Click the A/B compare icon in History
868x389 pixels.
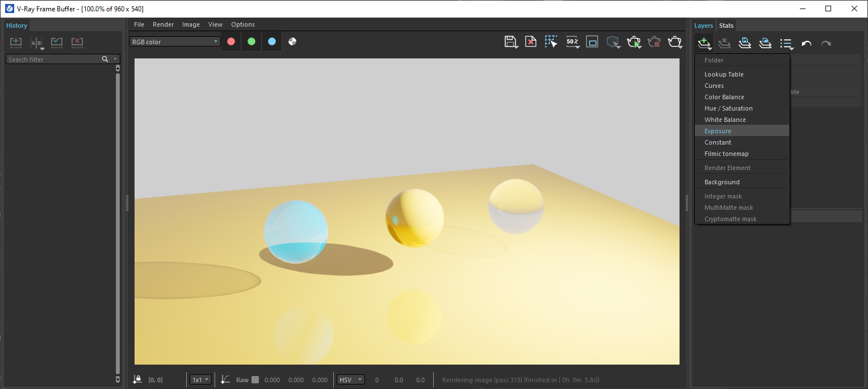[x=36, y=43]
